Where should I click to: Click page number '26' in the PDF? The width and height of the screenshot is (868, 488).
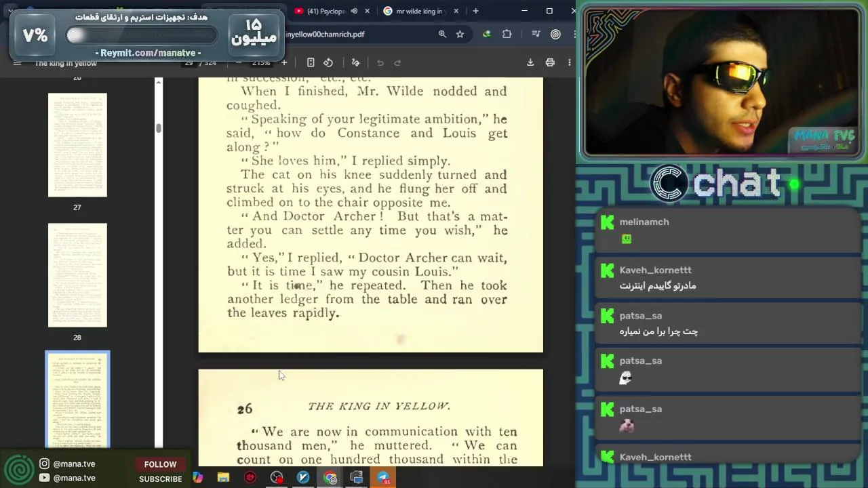(245, 409)
